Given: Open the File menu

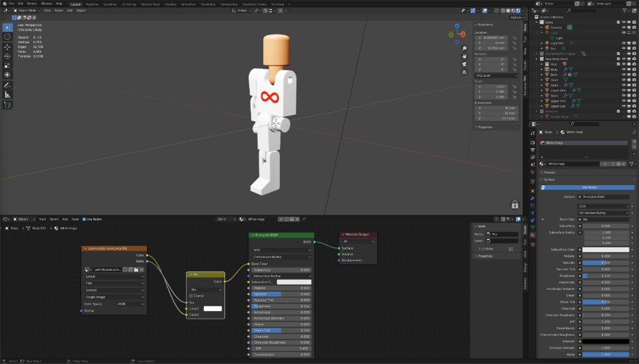Looking at the screenshot, I should 12,4.
